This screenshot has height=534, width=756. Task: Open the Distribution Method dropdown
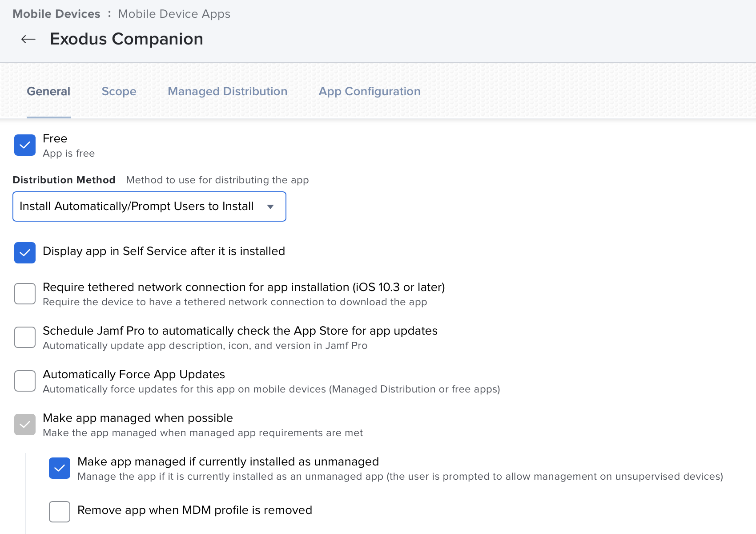pyautogui.click(x=149, y=206)
